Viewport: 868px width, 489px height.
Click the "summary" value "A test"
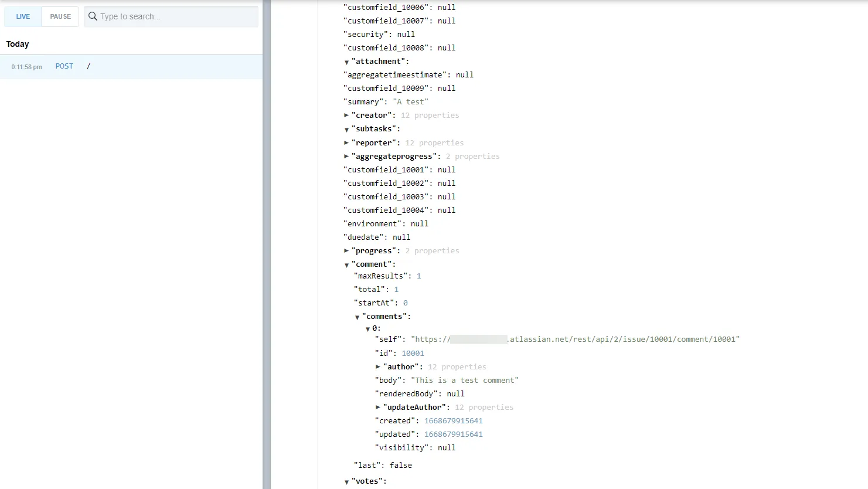click(410, 102)
